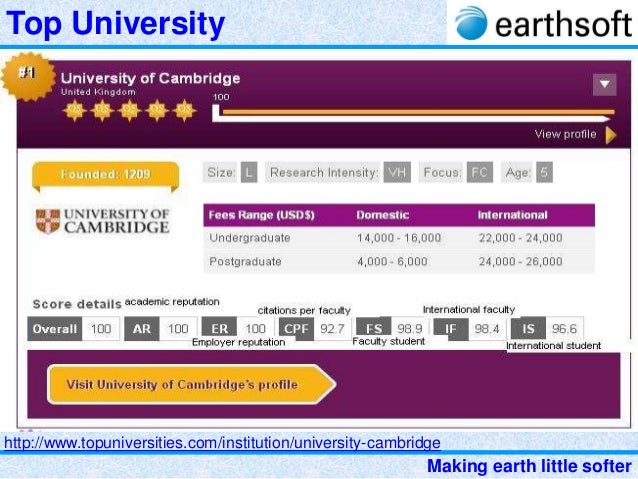
Task: Click the United Kingdom country label
Action: 98,92
